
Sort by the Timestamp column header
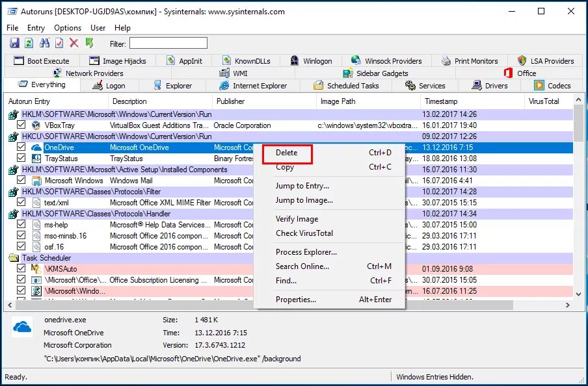tap(472, 101)
